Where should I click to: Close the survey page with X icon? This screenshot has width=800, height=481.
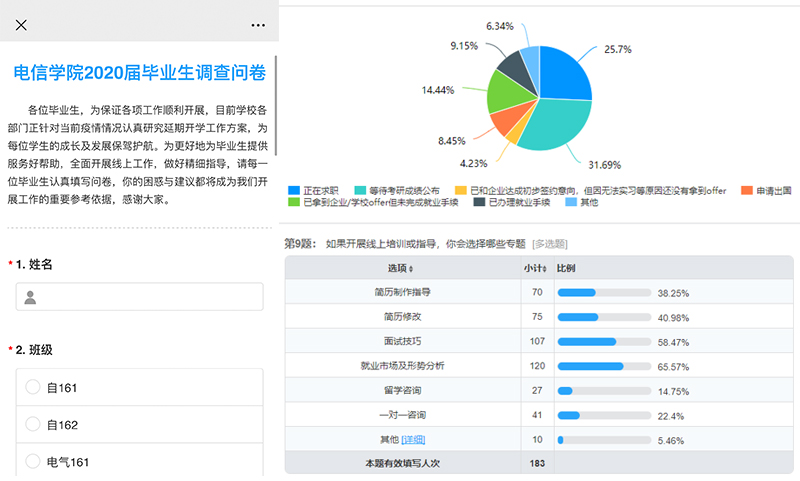21,24
